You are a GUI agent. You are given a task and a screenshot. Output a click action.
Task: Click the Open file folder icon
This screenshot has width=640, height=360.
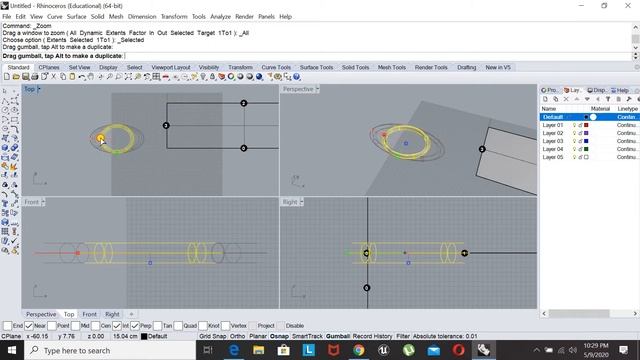click(16, 76)
